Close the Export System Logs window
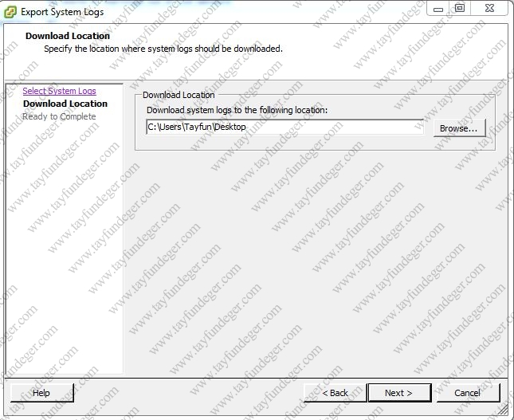 489,8
